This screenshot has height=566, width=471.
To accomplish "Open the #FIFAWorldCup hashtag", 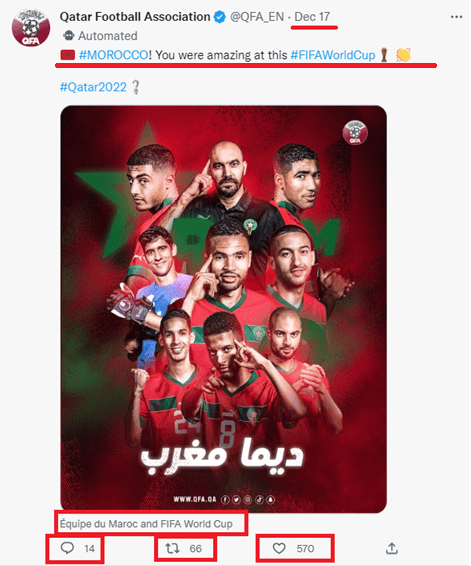I will pyautogui.click(x=333, y=55).
